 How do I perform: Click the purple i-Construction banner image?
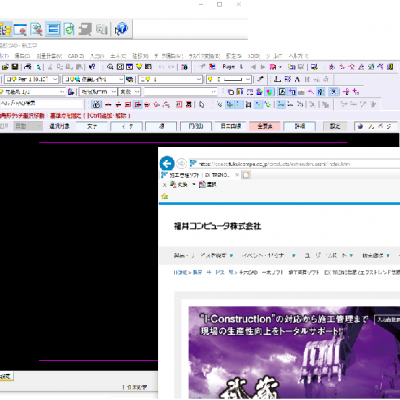coord(294,353)
